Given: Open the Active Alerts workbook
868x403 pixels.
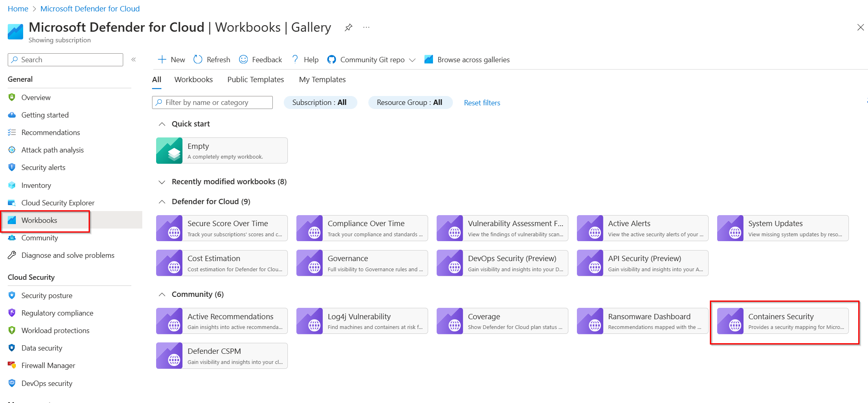Looking at the screenshot, I should [x=643, y=228].
